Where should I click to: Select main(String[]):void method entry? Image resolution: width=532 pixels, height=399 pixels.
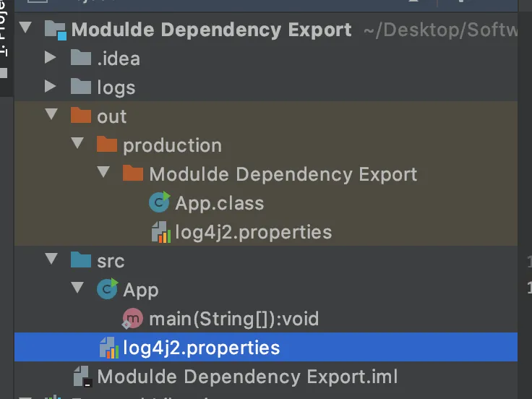pyautogui.click(x=233, y=319)
